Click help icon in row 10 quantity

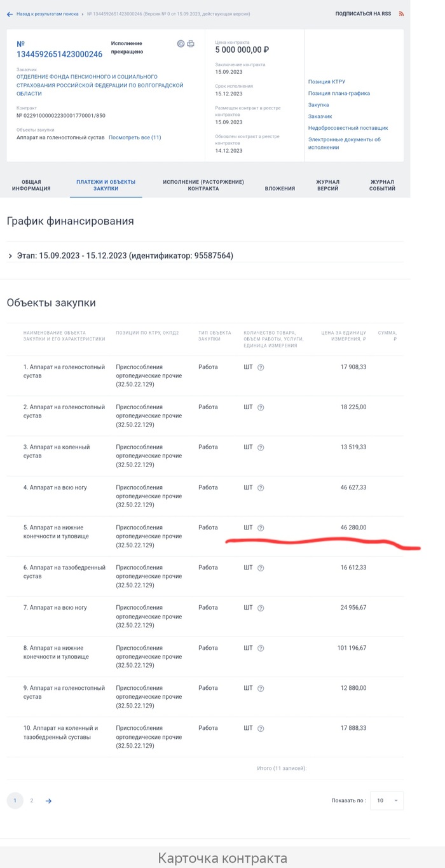(261, 729)
